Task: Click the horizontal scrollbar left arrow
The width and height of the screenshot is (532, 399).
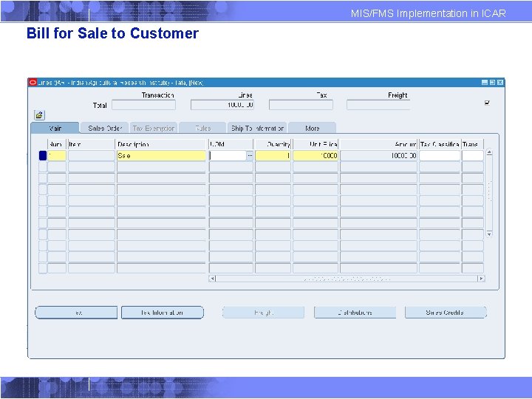Action: (212, 279)
